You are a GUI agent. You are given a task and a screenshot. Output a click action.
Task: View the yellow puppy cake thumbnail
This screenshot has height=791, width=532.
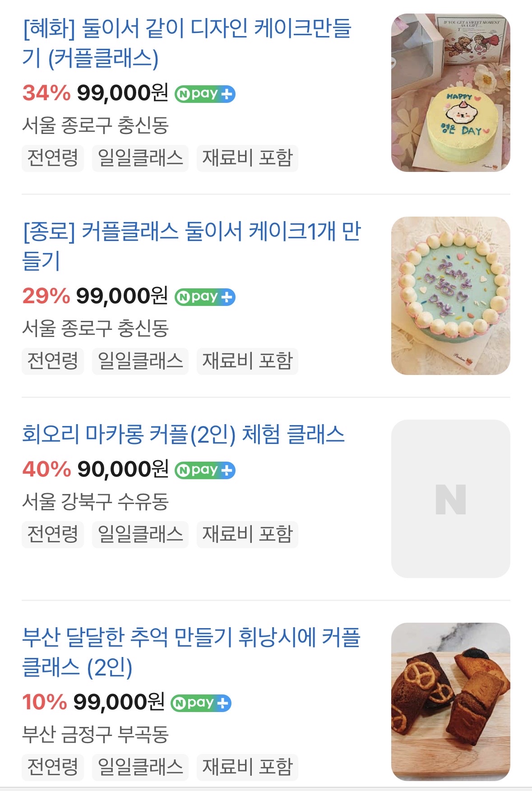pos(450,93)
